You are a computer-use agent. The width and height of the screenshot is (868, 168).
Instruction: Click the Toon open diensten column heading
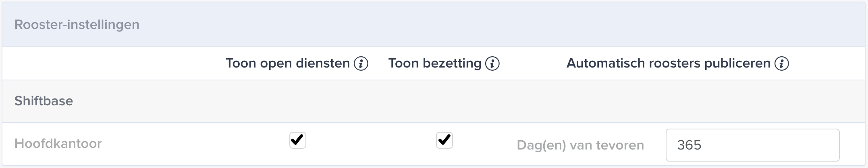pyautogui.click(x=288, y=64)
